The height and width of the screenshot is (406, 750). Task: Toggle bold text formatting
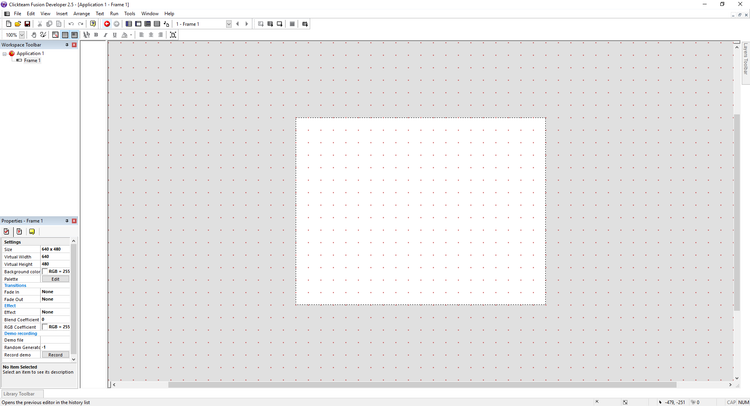tap(96, 35)
